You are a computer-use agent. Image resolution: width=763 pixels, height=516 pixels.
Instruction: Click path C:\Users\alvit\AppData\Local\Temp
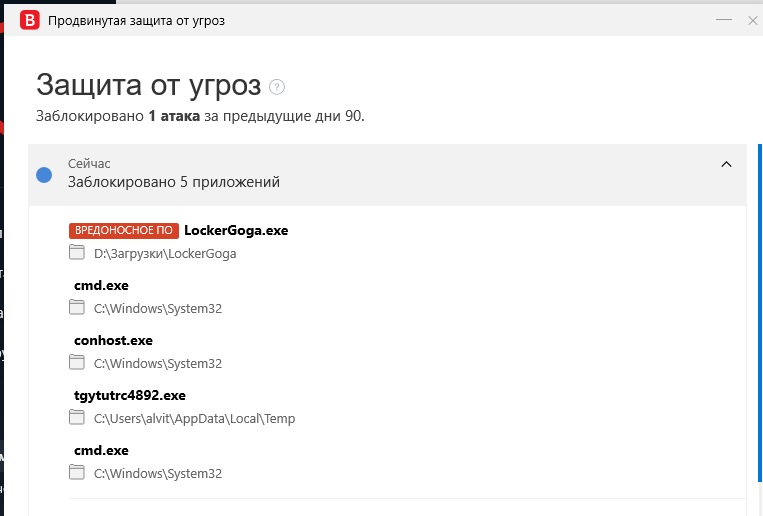click(195, 419)
